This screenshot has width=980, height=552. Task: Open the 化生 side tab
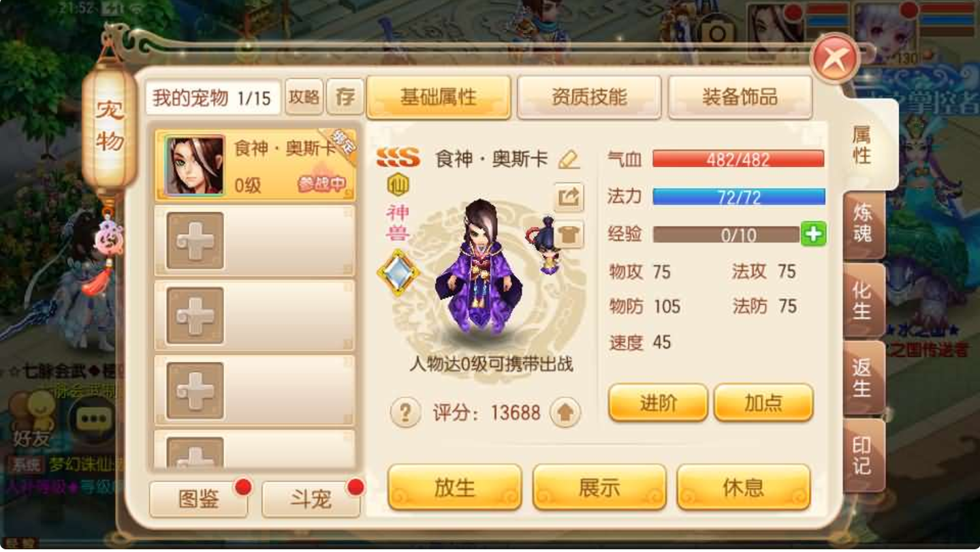click(x=863, y=301)
